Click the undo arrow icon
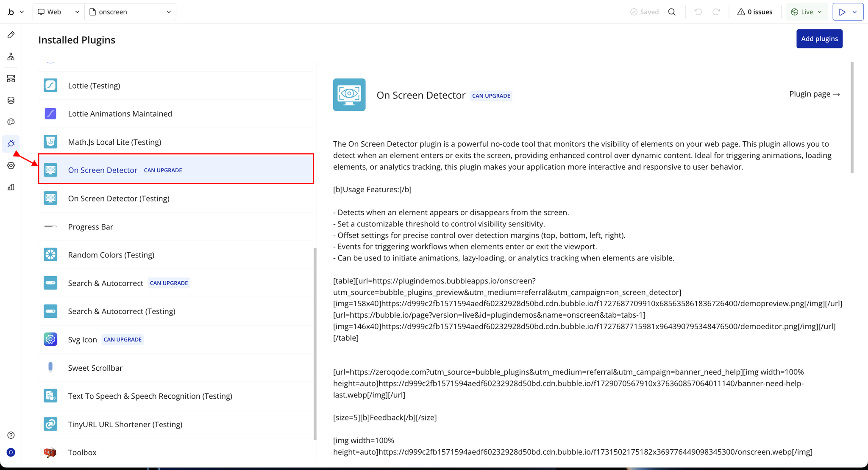This screenshot has height=470, width=868. [x=698, y=12]
